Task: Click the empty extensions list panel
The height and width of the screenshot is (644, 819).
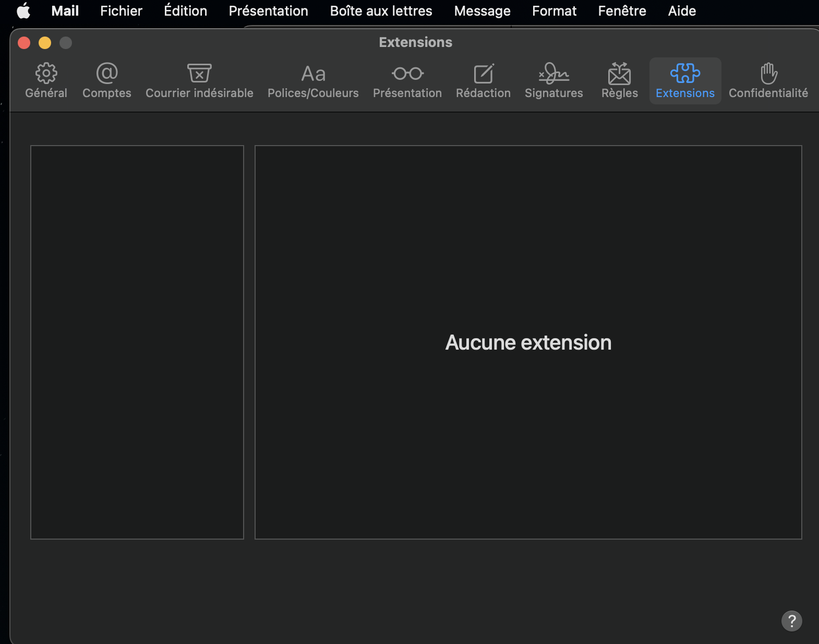Action: 137,342
